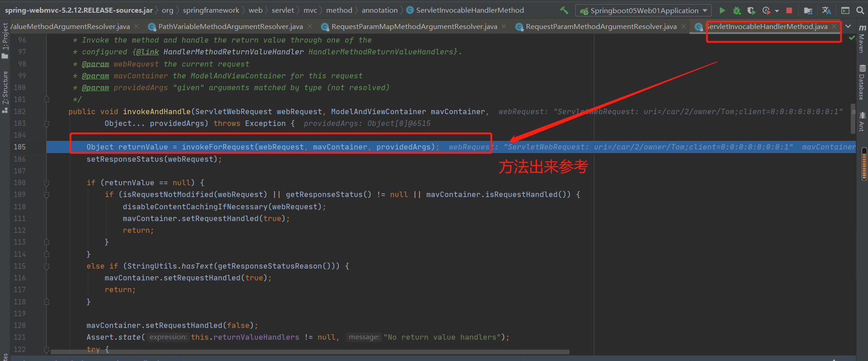Click 'setResponseStatus(webRequest);' on line 106
Image resolution: width=868 pixels, height=361 pixels.
(x=154, y=159)
